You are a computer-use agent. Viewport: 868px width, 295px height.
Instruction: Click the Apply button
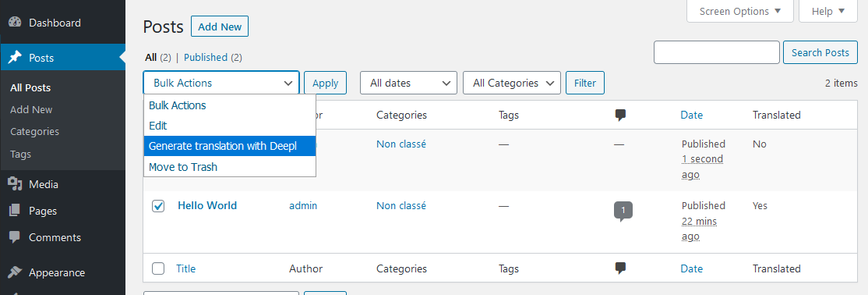click(x=326, y=84)
